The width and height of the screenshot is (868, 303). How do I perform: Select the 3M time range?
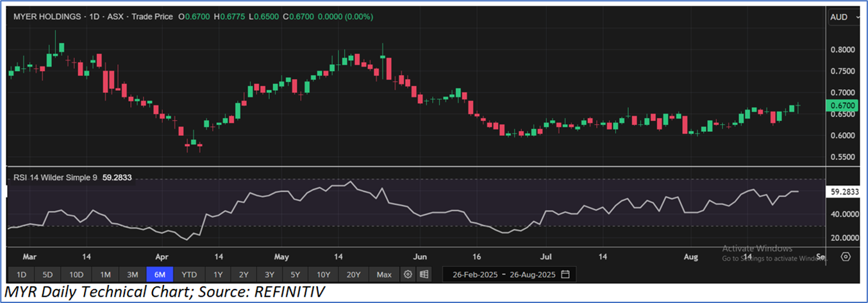133,275
